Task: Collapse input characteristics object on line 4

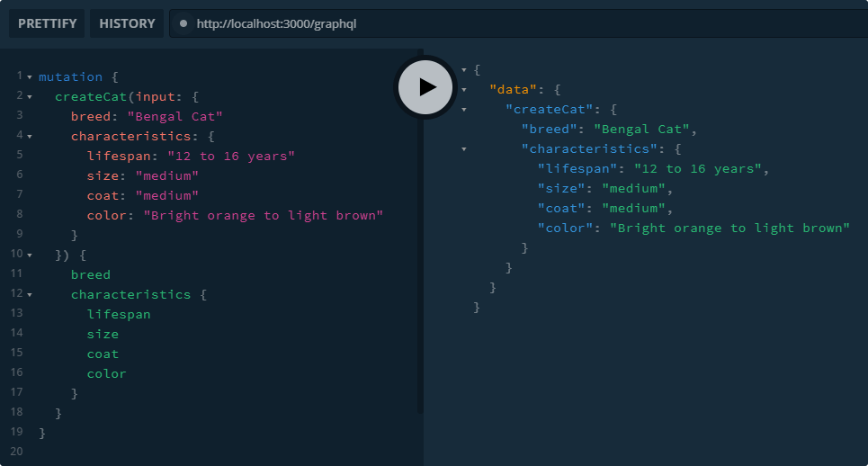Action: (x=30, y=137)
